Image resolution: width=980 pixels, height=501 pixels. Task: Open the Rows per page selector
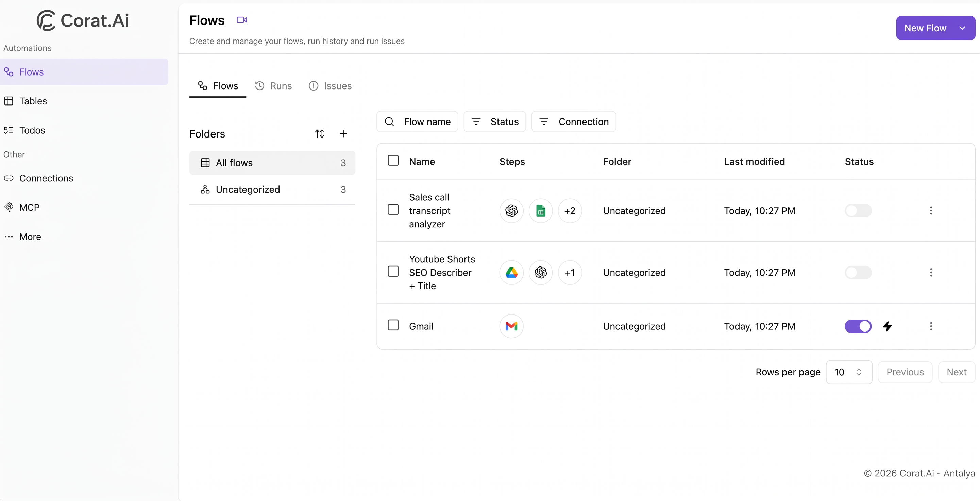coord(849,372)
